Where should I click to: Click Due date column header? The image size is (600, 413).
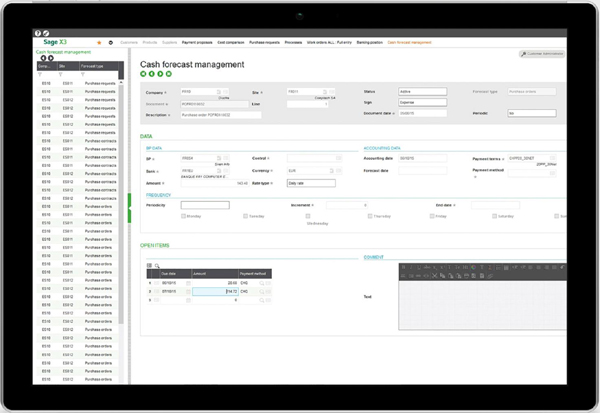pyautogui.click(x=176, y=274)
